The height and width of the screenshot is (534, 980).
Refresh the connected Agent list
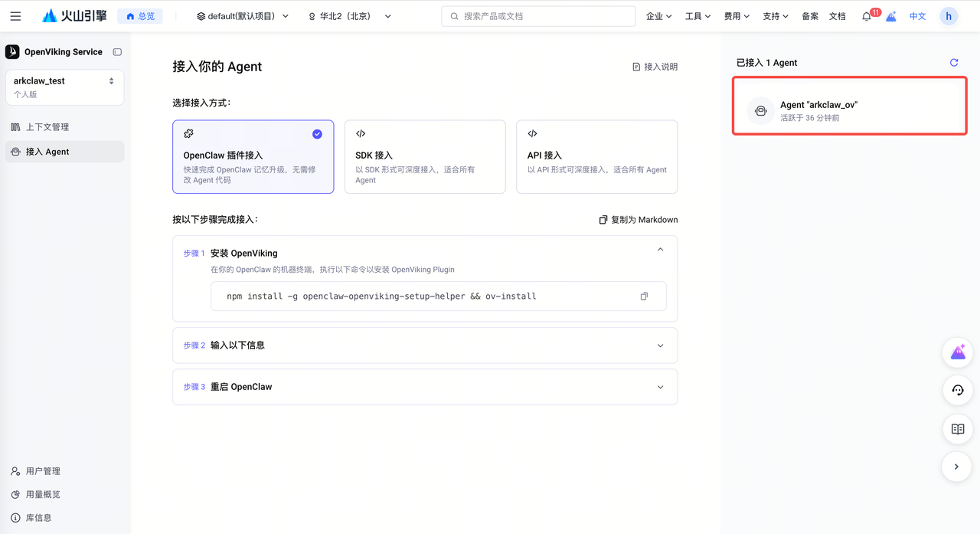(x=954, y=63)
